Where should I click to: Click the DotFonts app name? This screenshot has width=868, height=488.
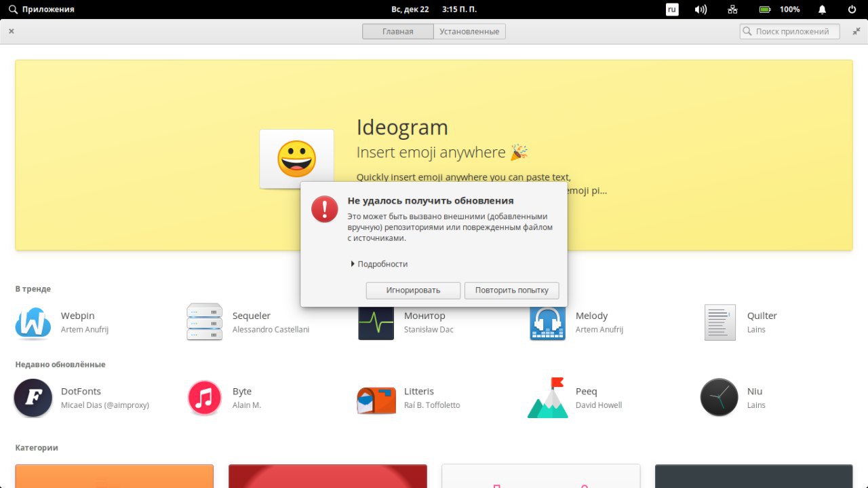81,392
